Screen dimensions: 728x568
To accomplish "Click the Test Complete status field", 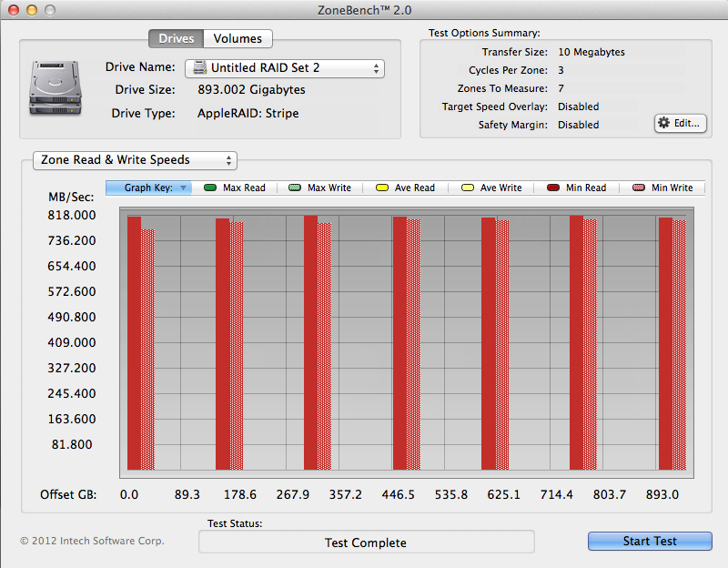I will 366,543.
